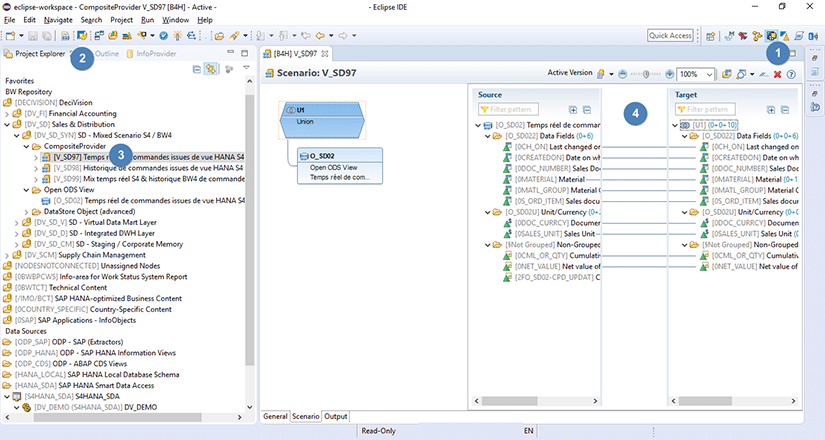Collapse the [DV_SD] Sales & Distribution node
This screenshot has height=440, width=825.
[7, 125]
